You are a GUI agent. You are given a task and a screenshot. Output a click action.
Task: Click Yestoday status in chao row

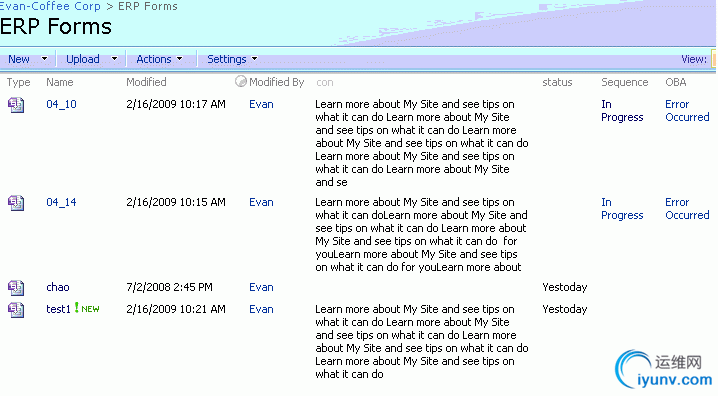click(x=565, y=287)
